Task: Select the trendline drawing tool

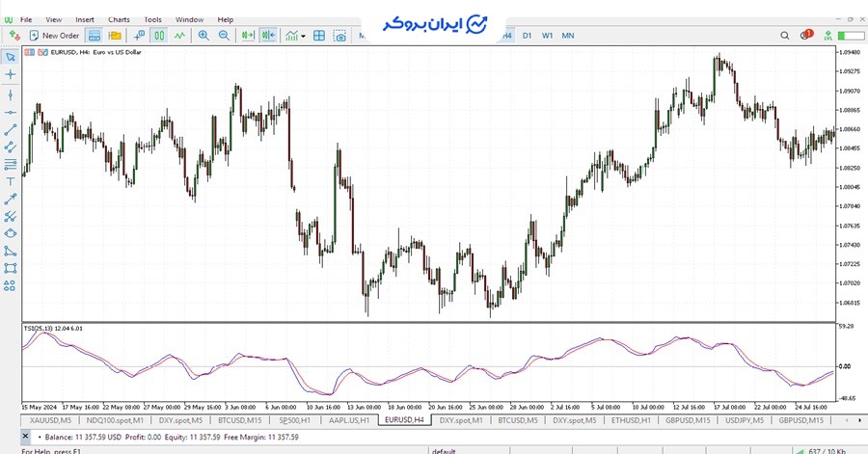Action: (10, 130)
